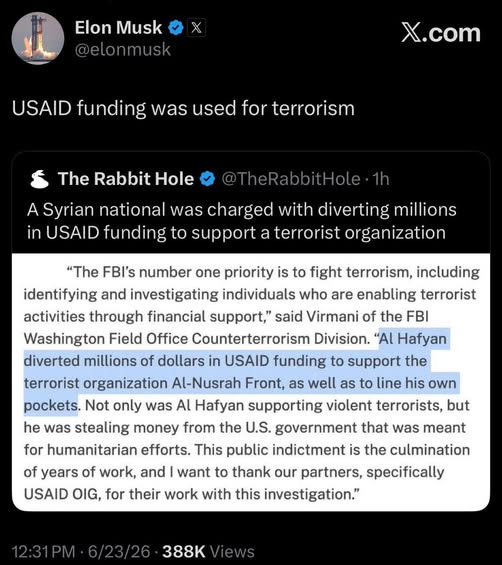Image resolution: width=502 pixels, height=565 pixels.
Task: Click the 1h timestamp on quoted post
Action: click(381, 179)
